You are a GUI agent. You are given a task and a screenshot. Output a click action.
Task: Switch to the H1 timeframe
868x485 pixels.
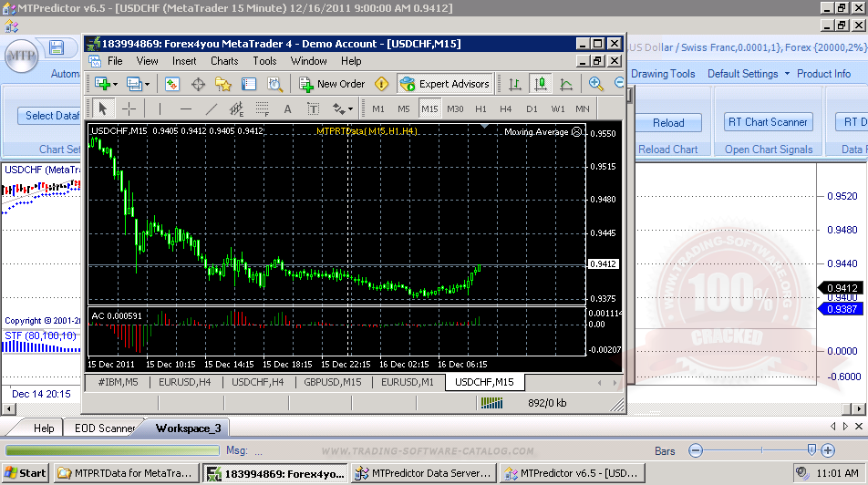pos(480,108)
